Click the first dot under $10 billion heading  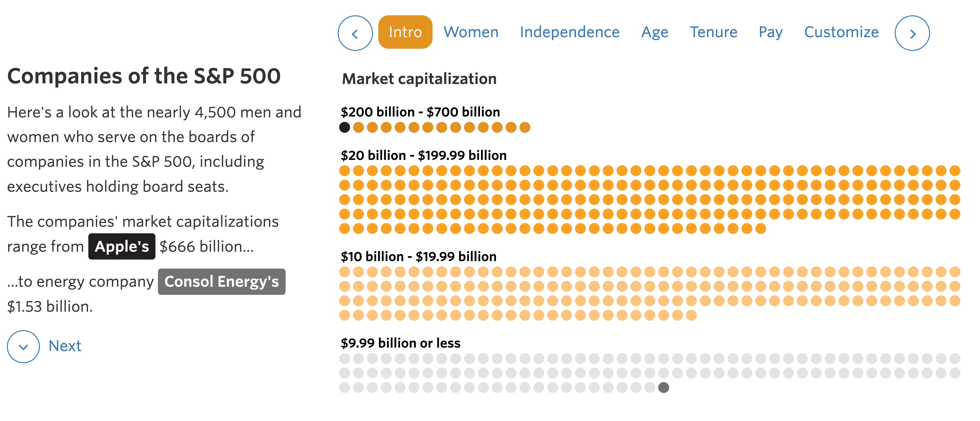point(345,272)
